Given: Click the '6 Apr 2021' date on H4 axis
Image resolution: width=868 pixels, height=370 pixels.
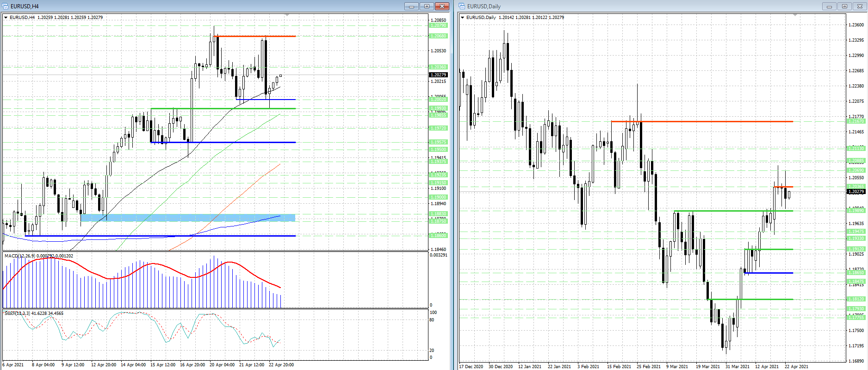Looking at the screenshot, I should pyautogui.click(x=13, y=365).
